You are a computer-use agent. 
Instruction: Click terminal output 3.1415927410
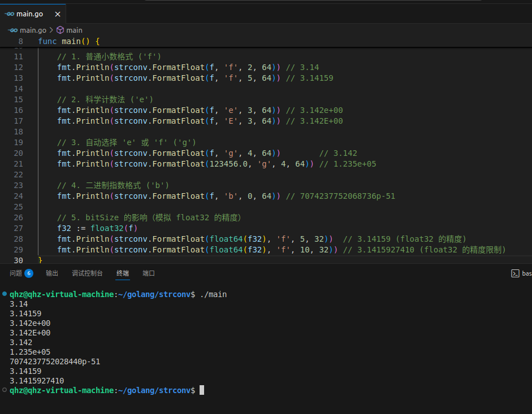point(37,381)
